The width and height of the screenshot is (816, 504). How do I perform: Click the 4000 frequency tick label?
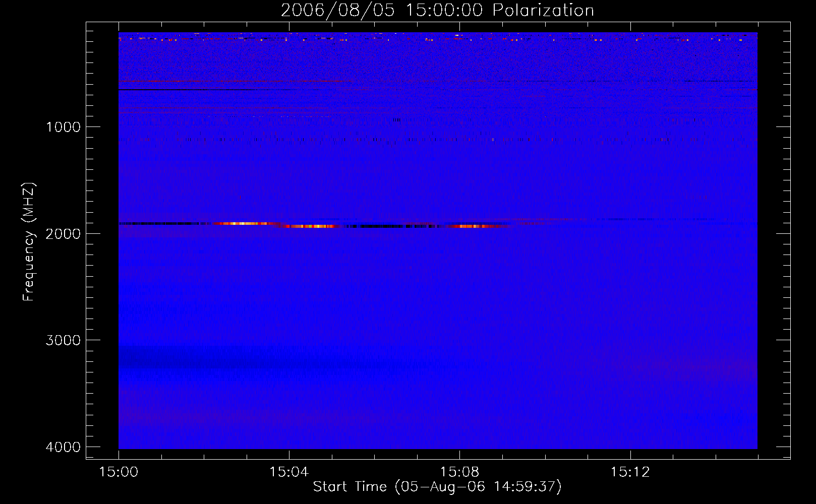tap(63, 447)
